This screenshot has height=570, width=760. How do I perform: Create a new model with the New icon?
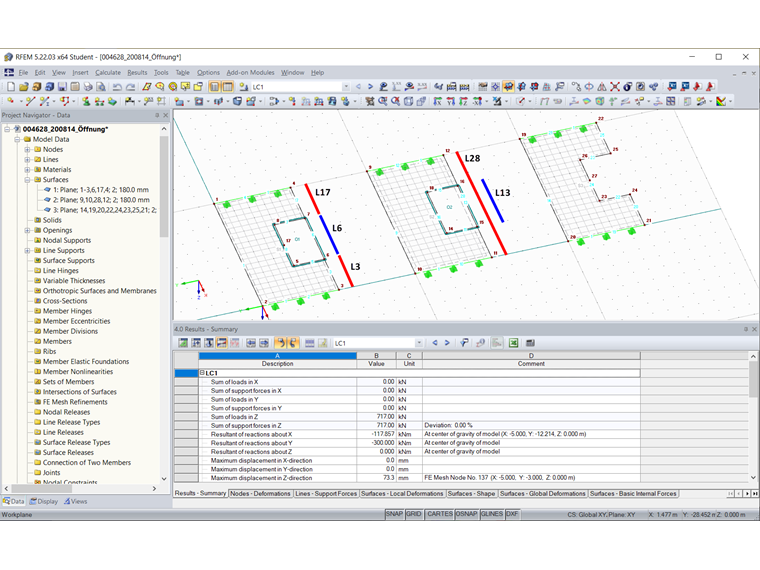[x=11, y=87]
